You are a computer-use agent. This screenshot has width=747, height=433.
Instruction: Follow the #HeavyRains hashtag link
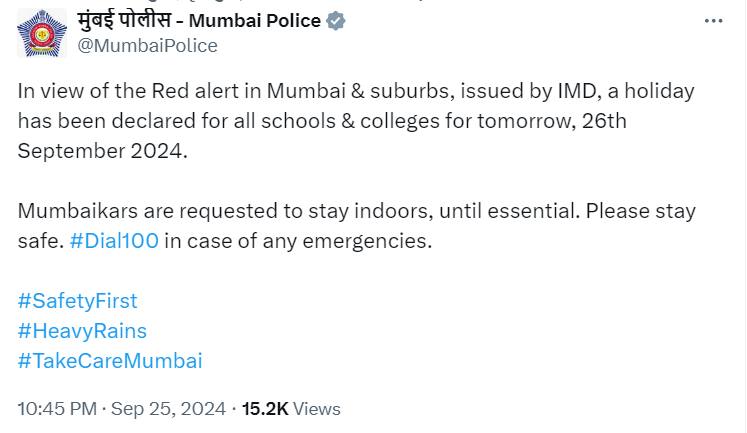point(82,331)
